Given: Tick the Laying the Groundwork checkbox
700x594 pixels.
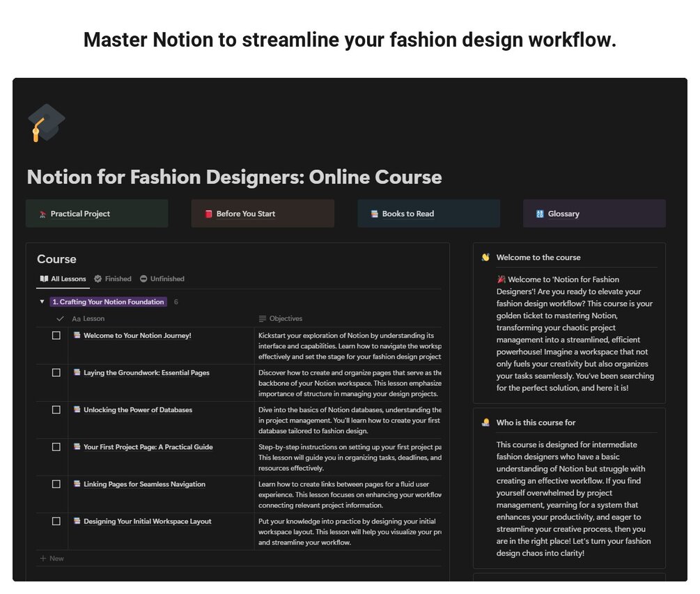Looking at the screenshot, I should (x=56, y=372).
